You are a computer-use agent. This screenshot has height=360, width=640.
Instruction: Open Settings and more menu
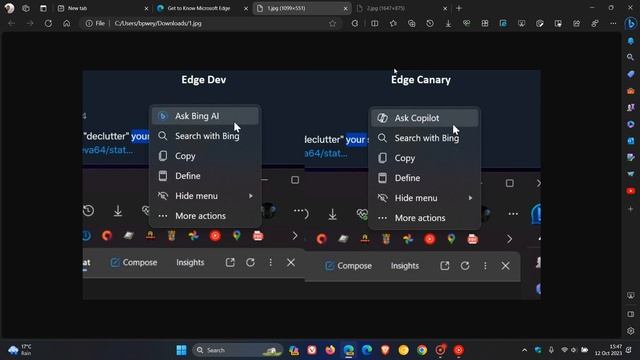pos(613,23)
